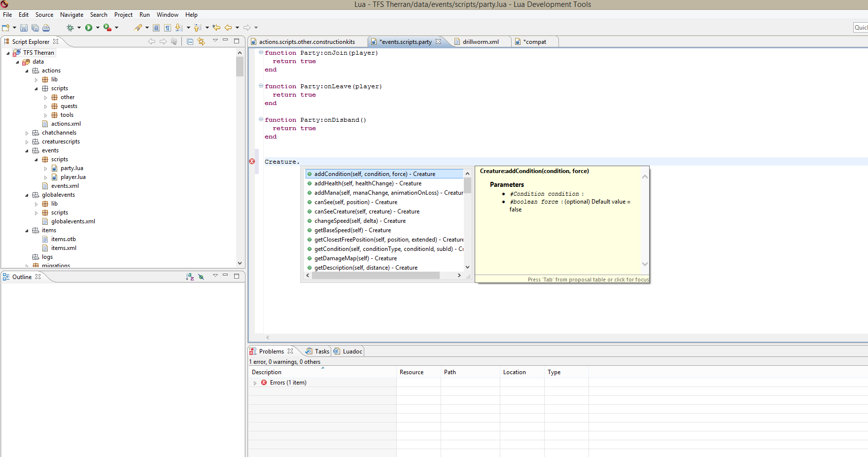Image resolution: width=868 pixels, height=457 pixels.
Task: Click the error marker beside Creature line
Action: [x=252, y=162]
